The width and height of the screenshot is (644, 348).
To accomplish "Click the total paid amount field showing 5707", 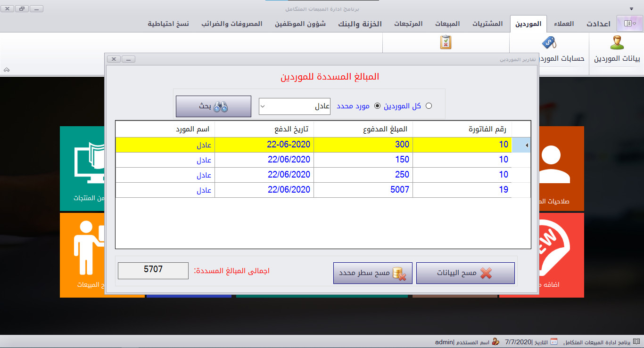I will click(153, 270).
